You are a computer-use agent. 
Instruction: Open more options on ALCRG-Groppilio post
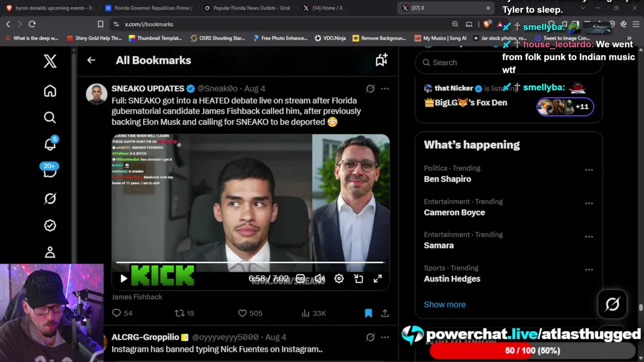coord(385,337)
